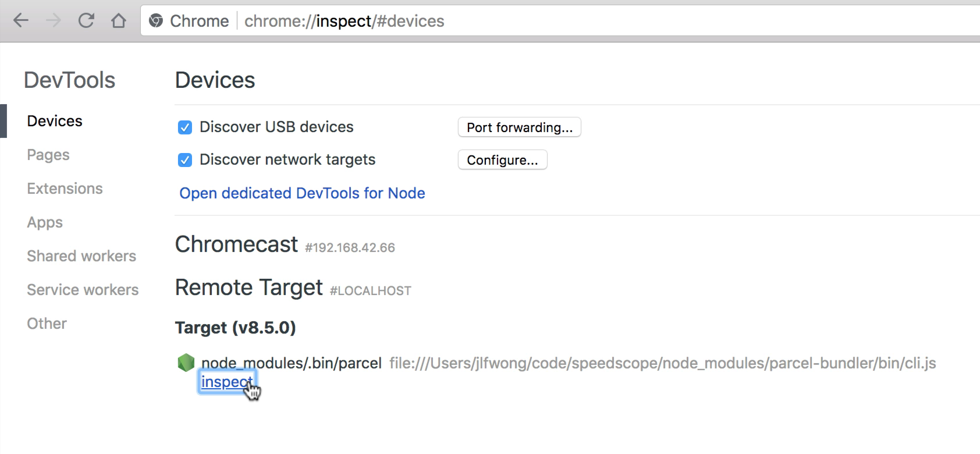Uncheck Discover network targets
This screenshot has height=454, width=980.
[184, 159]
